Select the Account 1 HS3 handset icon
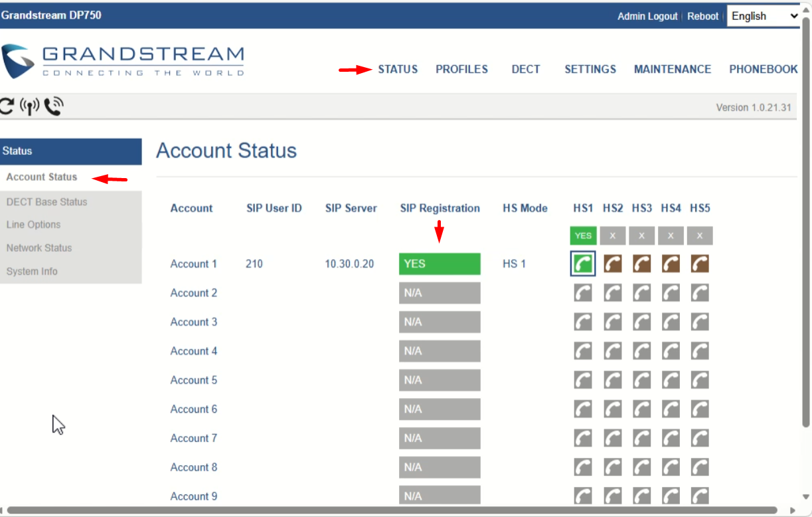812x517 pixels. tap(641, 264)
